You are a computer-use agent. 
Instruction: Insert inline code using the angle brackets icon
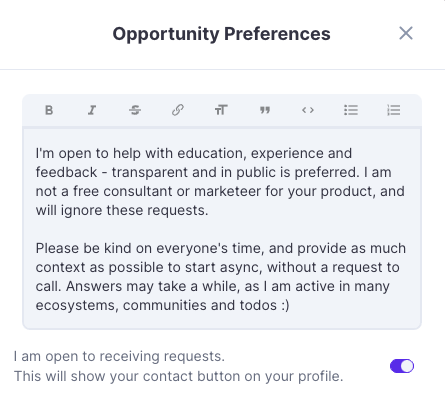tap(308, 110)
